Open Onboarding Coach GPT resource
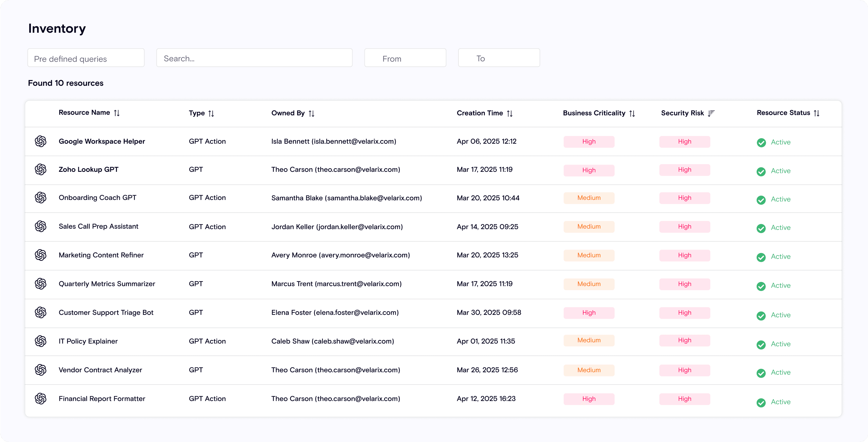The width and height of the screenshot is (868, 442). [97, 198]
